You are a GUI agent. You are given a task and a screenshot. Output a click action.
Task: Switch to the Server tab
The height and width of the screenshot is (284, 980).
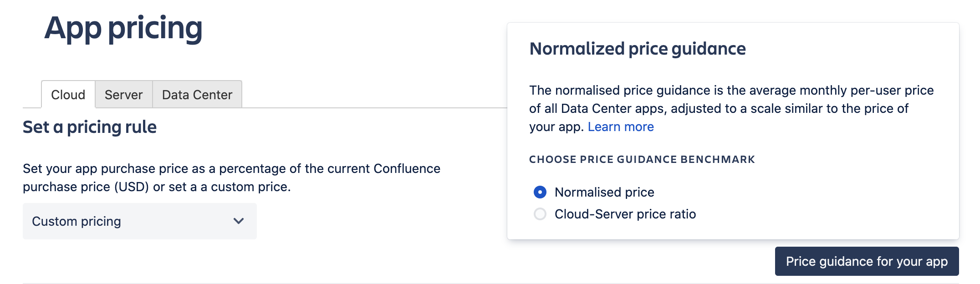[123, 94]
